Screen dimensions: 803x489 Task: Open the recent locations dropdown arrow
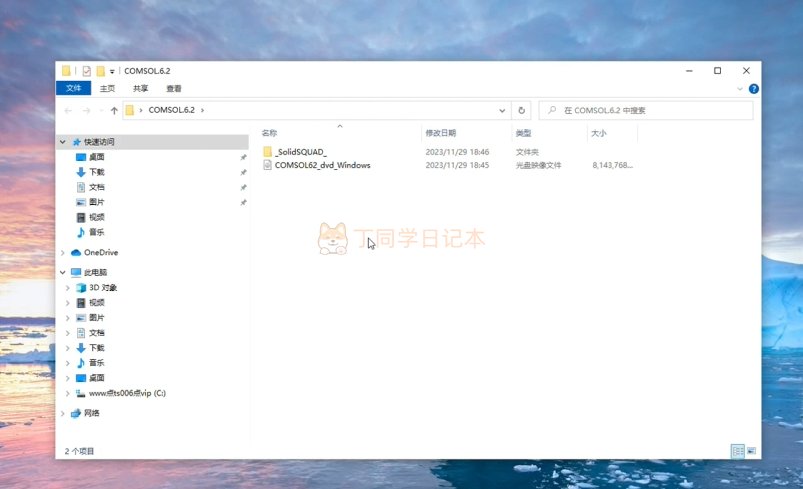click(101, 110)
